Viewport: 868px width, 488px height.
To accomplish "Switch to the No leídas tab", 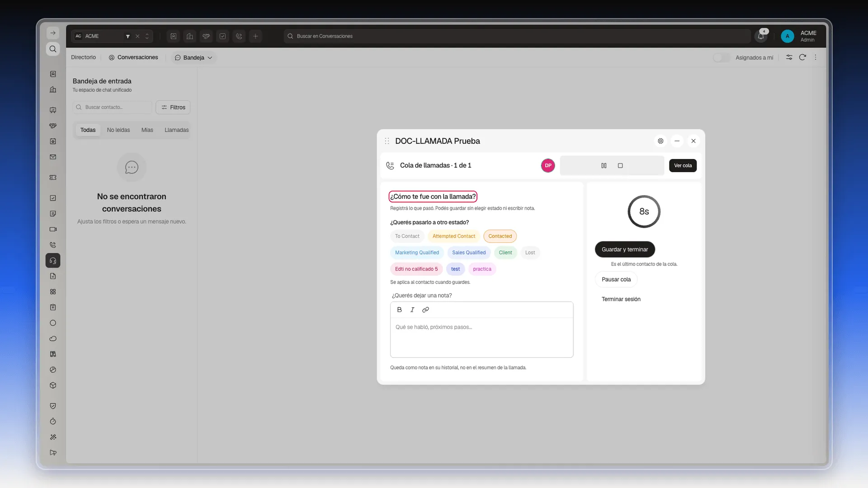I will click(x=118, y=130).
